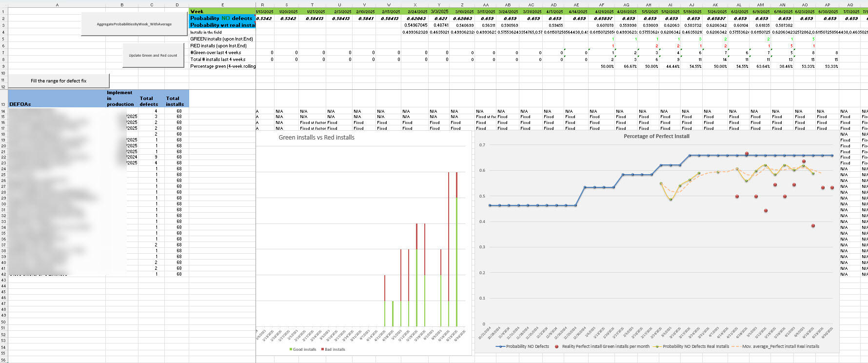
Task: Run Fill the range for defect fix
Action: click(x=59, y=81)
